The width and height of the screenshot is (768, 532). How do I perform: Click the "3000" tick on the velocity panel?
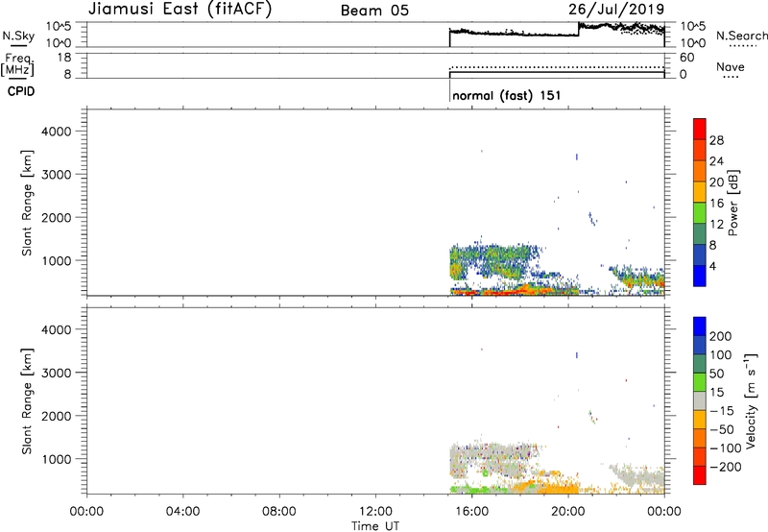56,373
